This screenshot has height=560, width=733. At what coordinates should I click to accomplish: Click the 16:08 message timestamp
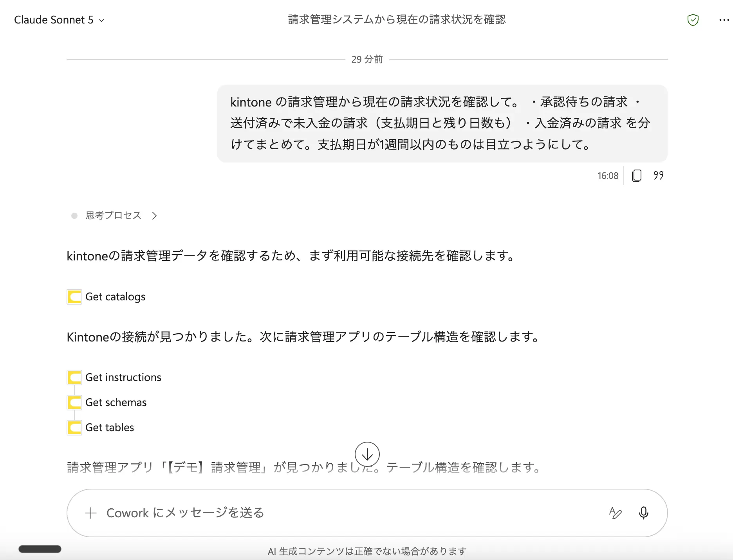coord(608,176)
